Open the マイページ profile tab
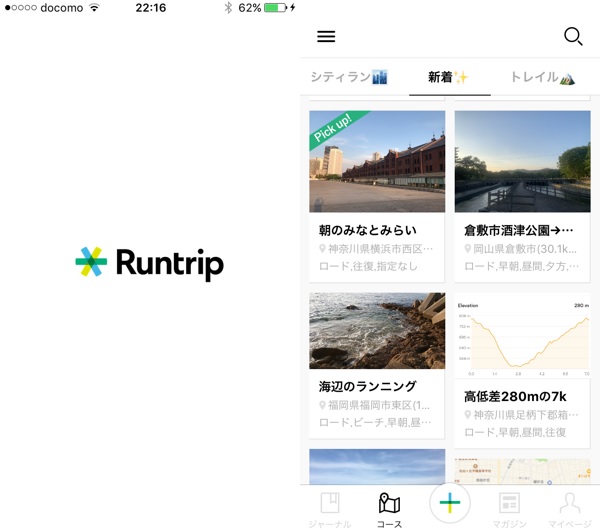Viewport: 603px width, 530px height. pyautogui.click(x=570, y=510)
